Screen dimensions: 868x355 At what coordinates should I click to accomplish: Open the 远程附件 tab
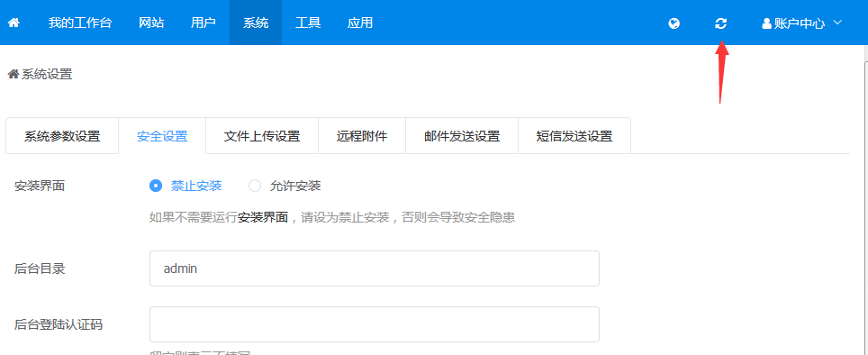click(x=362, y=136)
